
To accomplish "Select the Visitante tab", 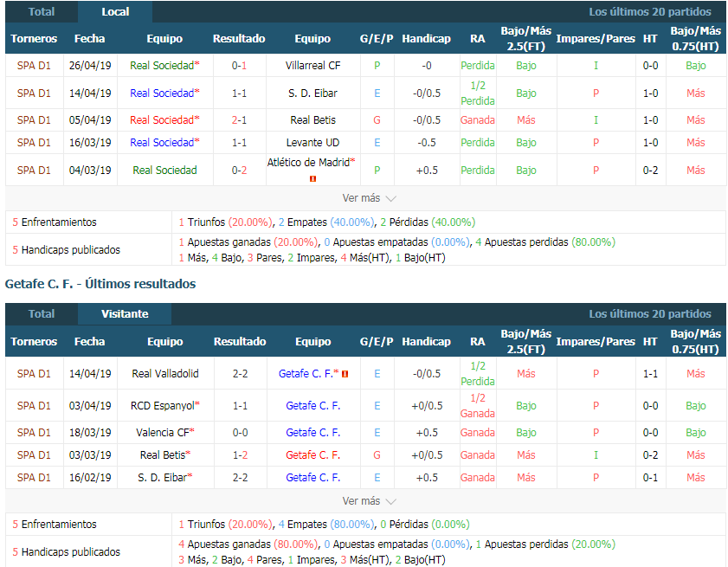I will click(x=125, y=314).
